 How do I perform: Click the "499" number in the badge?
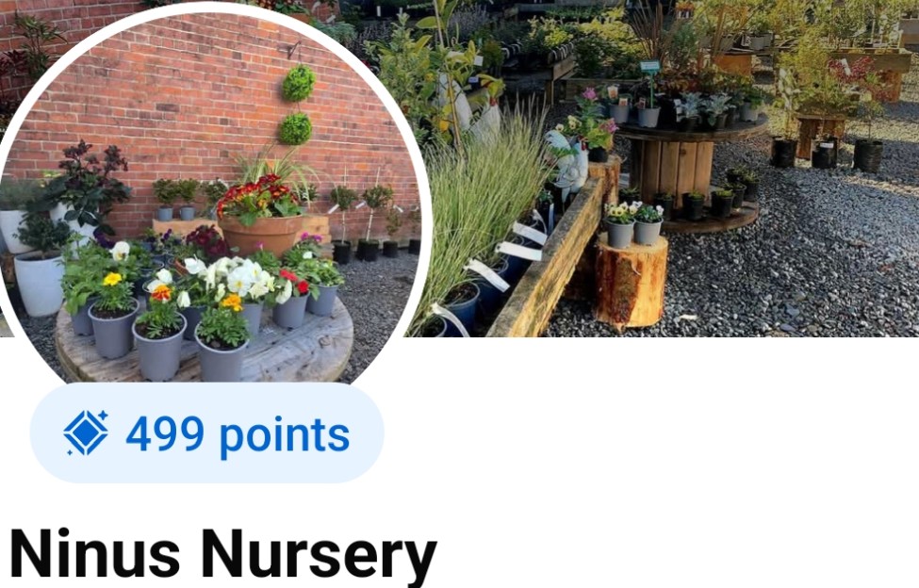pyautogui.click(x=165, y=434)
